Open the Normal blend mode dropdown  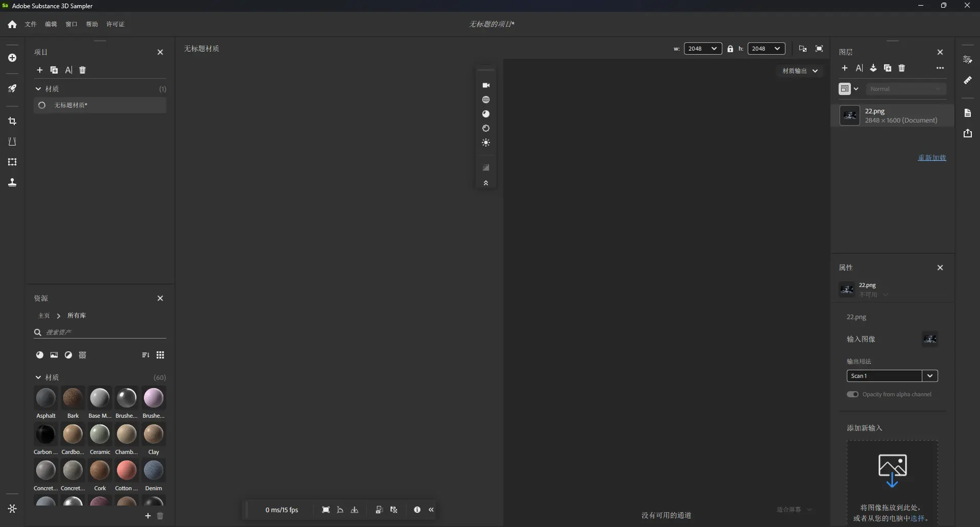tap(906, 89)
